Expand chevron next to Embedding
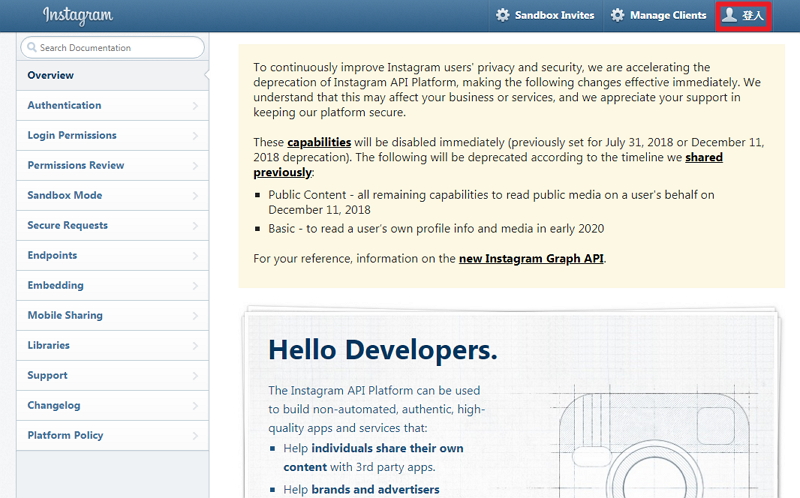 click(x=195, y=286)
